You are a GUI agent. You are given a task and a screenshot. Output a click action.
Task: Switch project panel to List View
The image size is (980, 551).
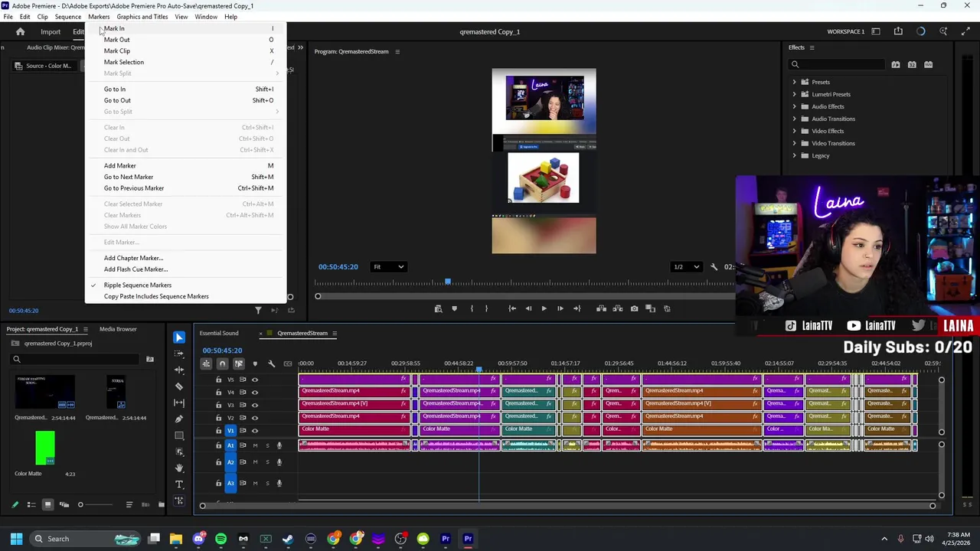[31, 504]
